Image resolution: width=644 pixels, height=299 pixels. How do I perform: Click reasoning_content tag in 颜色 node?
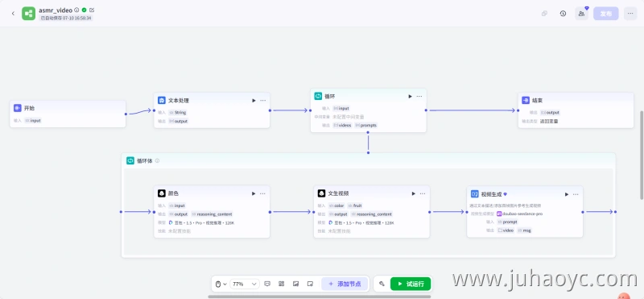pyautogui.click(x=212, y=214)
